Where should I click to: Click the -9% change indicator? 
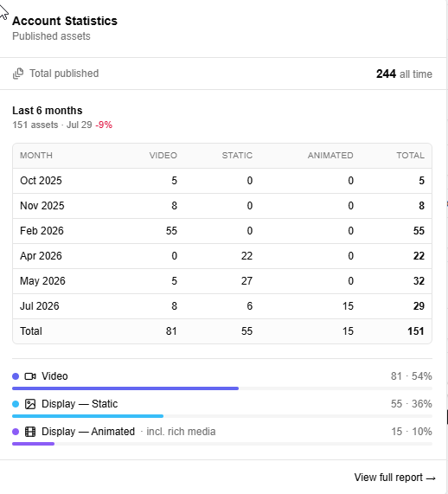(x=104, y=125)
